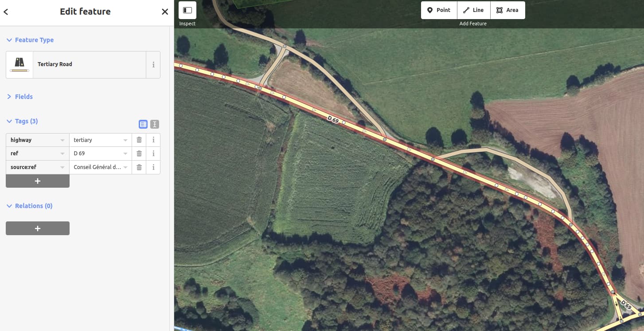The image size is (644, 331).
Task: Select the Area add feature tool
Action: coord(507,10)
